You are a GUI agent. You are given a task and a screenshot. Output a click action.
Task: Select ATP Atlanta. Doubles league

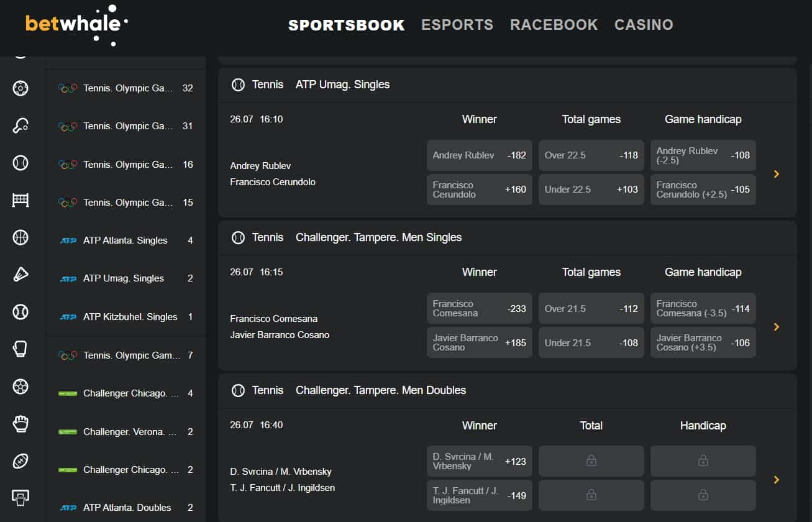pyautogui.click(x=125, y=508)
